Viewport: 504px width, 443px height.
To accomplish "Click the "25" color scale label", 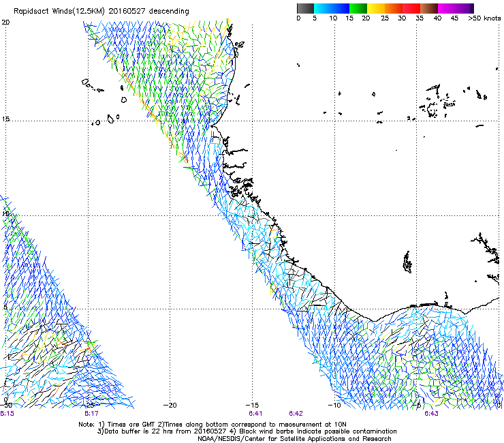I will pyautogui.click(x=385, y=18).
